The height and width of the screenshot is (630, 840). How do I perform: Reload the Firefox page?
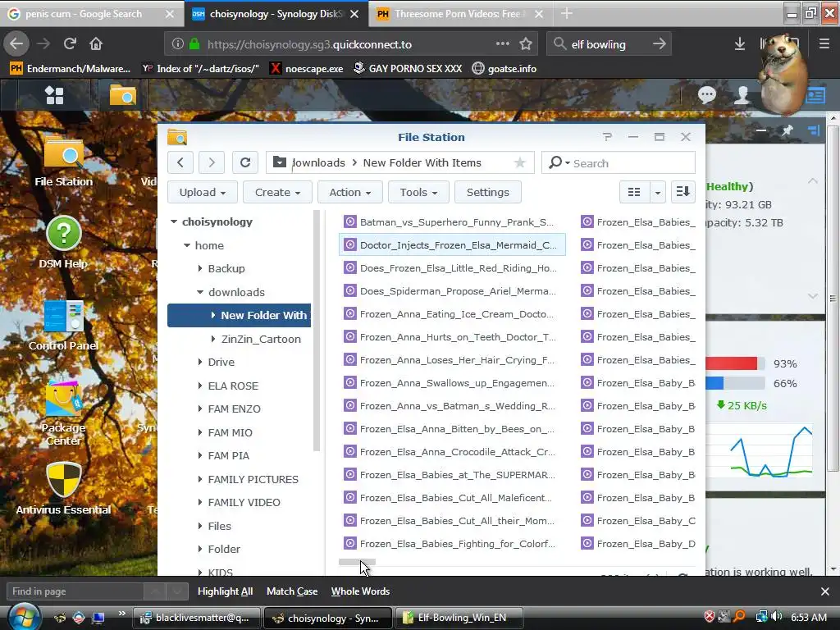(x=70, y=43)
